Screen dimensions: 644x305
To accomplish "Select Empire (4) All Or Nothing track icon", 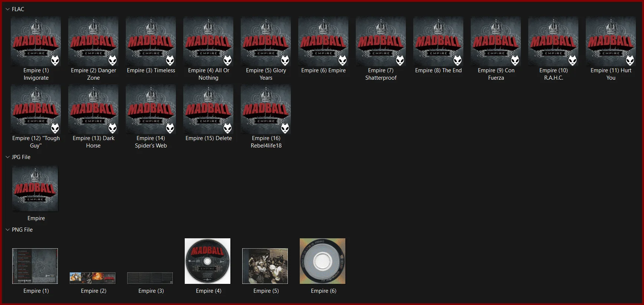I will click(x=208, y=41).
